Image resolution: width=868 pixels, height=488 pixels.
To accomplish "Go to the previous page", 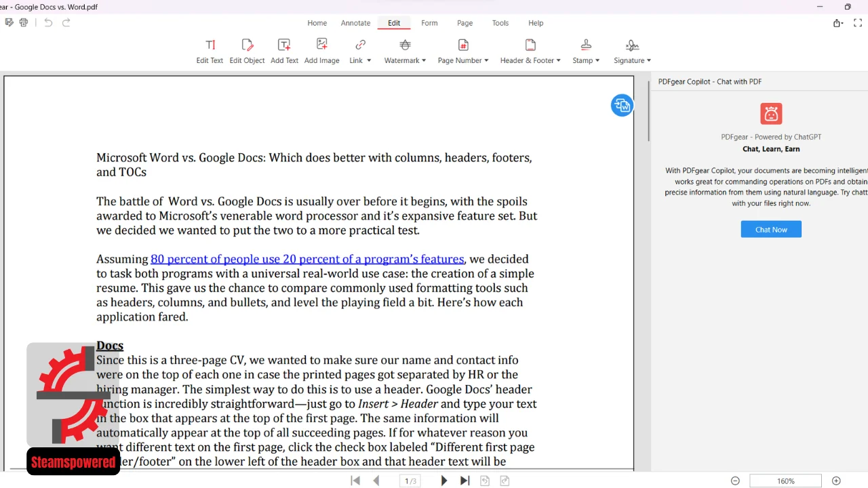I will 376,481.
